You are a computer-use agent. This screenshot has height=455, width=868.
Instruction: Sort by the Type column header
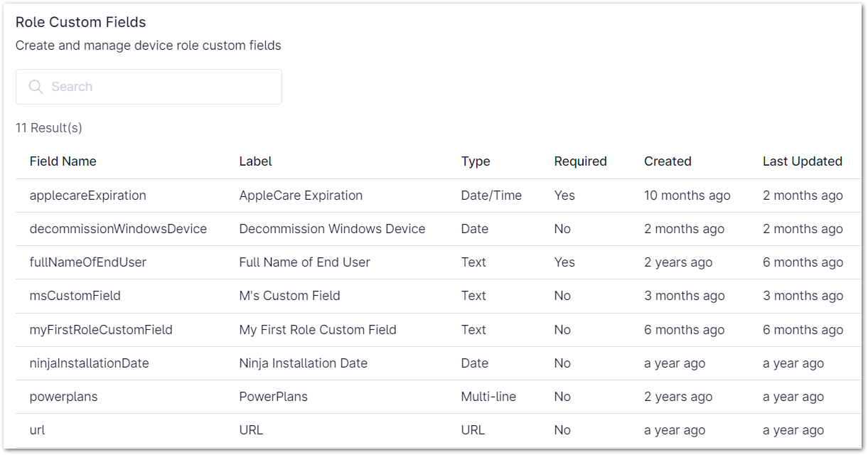[476, 161]
